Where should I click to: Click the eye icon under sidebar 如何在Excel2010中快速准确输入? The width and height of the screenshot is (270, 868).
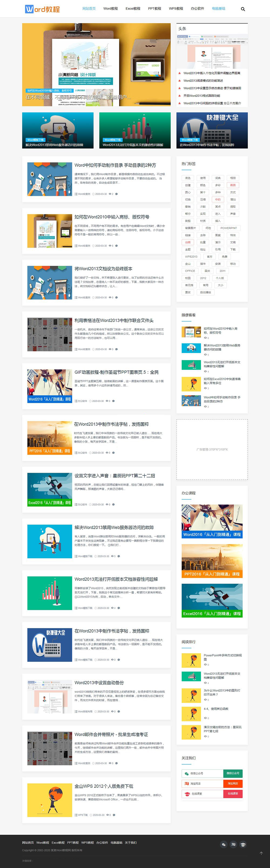pyautogui.click(x=205, y=388)
